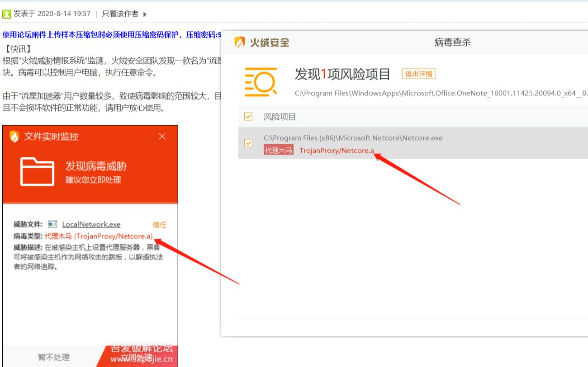
Task: Click the 退出详情 button
Action: click(x=419, y=74)
